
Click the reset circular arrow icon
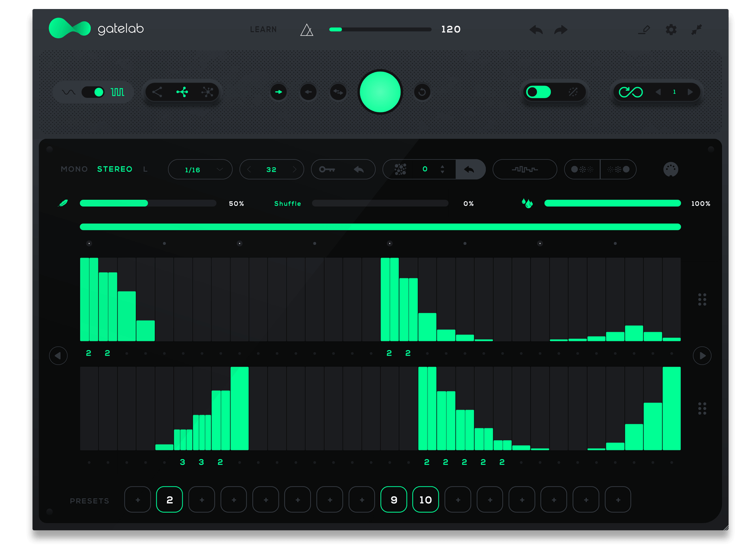click(x=422, y=92)
